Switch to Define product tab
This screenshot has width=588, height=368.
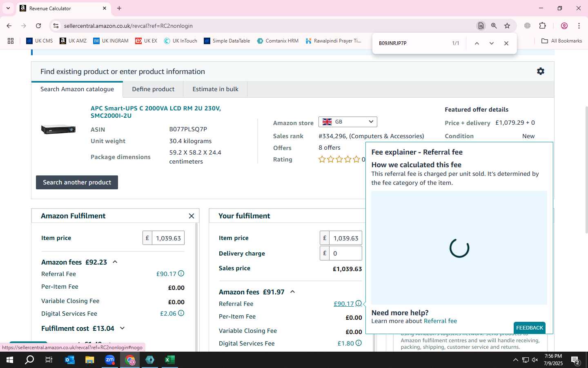153,89
